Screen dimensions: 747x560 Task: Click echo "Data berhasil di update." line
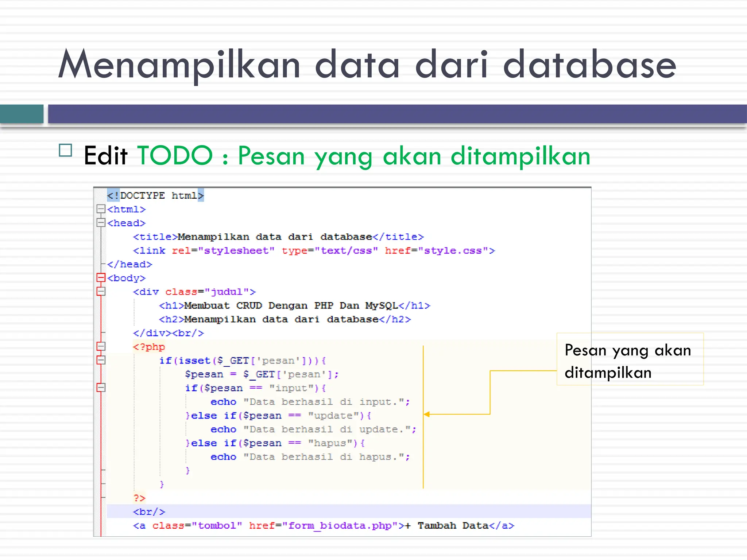point(313,429)
